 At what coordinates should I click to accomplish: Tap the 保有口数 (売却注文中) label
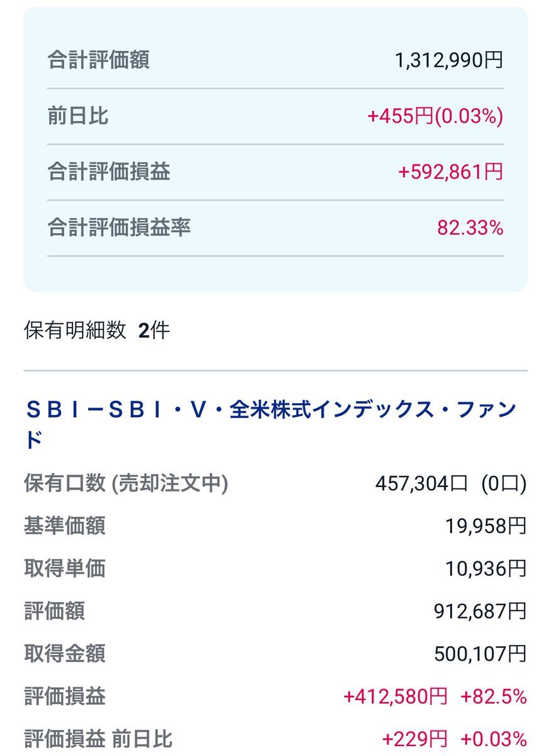[126, 483]
